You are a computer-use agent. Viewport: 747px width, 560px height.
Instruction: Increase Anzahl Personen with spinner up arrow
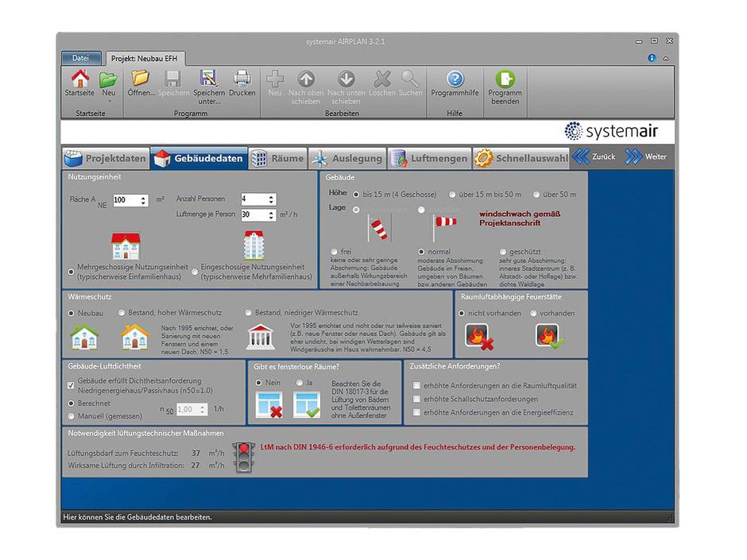[271, 196]
